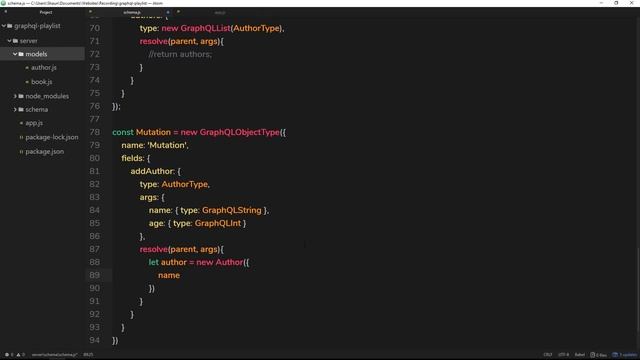Image resolution: width=640 pixels, height=360 pixels.
Task: Open the git files changed indicator
Action: 598,355
